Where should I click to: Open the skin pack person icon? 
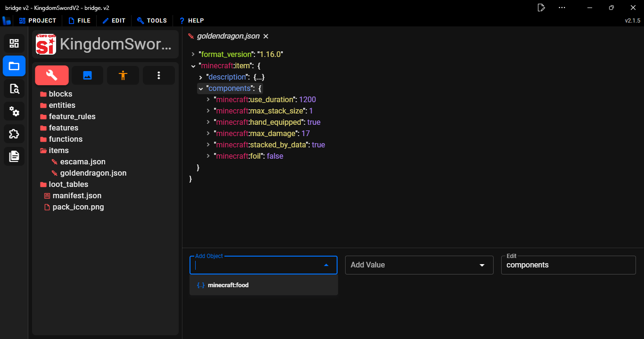(123, 75)
